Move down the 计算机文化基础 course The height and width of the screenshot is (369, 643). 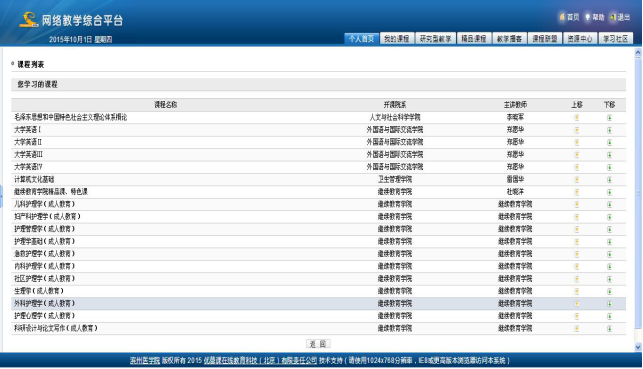(x=609, y=180)
